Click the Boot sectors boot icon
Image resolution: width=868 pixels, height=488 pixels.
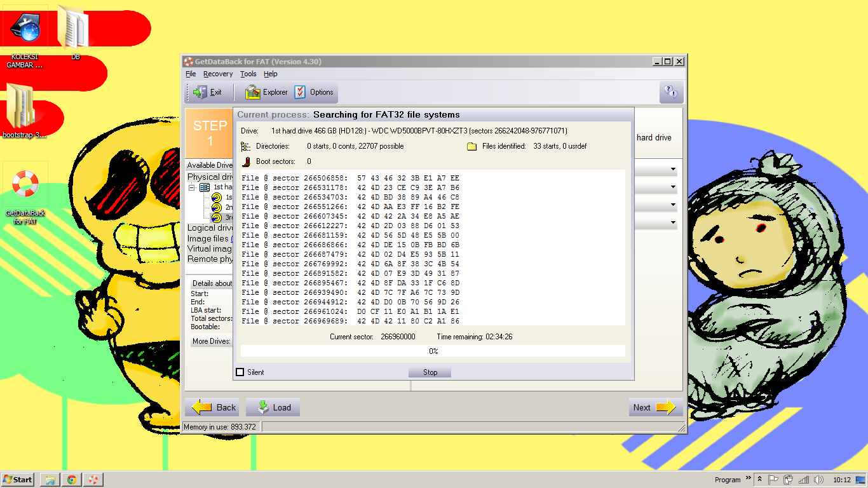pyautogui.click(x=246, y=161)
